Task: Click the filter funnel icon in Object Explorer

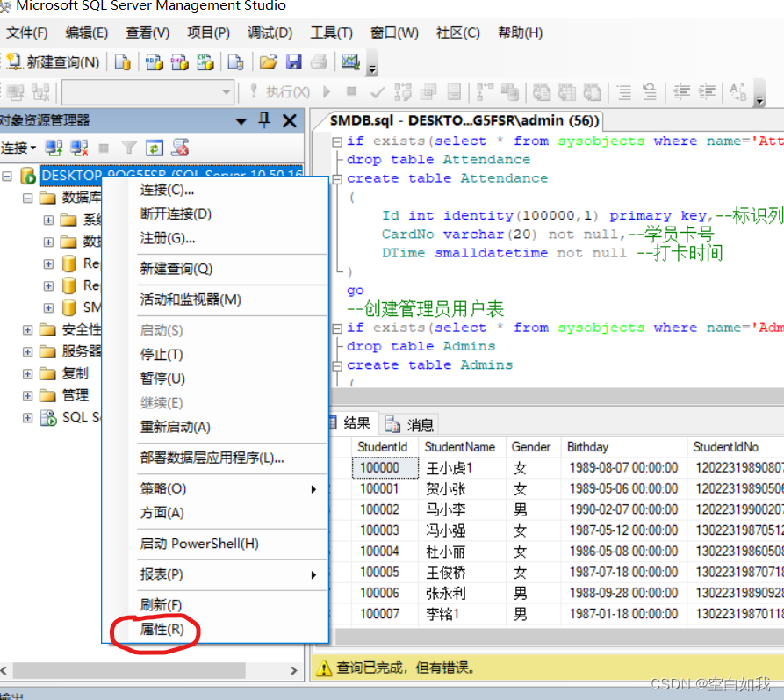Action: [x=129, y=148]
